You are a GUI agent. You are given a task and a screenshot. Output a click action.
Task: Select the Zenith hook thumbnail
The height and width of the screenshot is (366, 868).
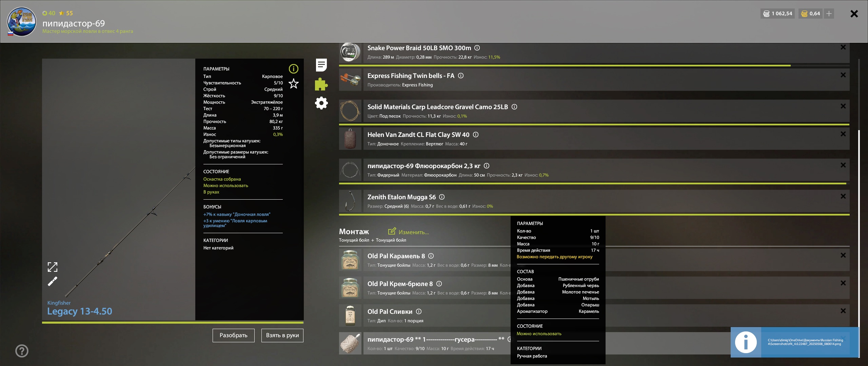coord(350,201)
